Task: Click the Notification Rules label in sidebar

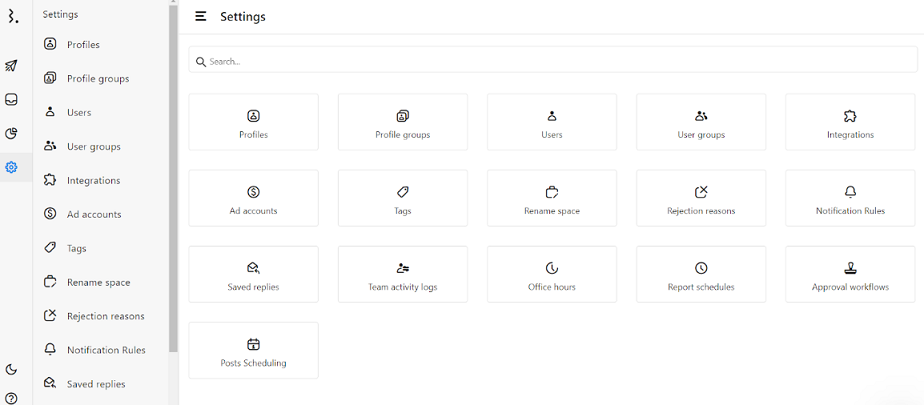Action: (x=106, y=350)
